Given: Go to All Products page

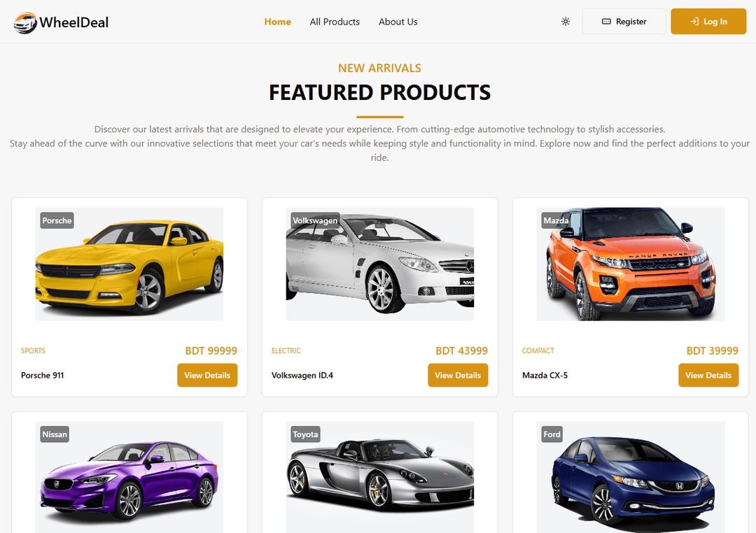Looking at the screenshot, I should [x=335, y=22].
